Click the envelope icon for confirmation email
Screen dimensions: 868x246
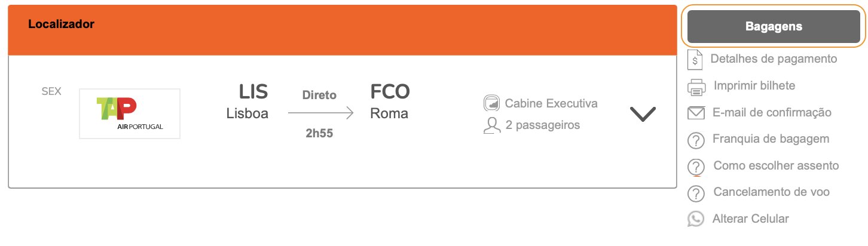coord(696,113)
